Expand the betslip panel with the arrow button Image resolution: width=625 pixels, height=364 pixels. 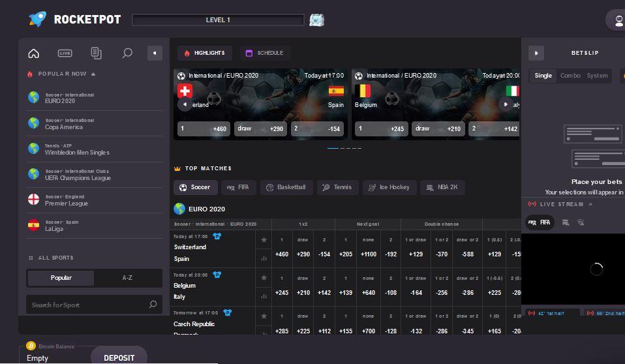[x=536, y=53]
